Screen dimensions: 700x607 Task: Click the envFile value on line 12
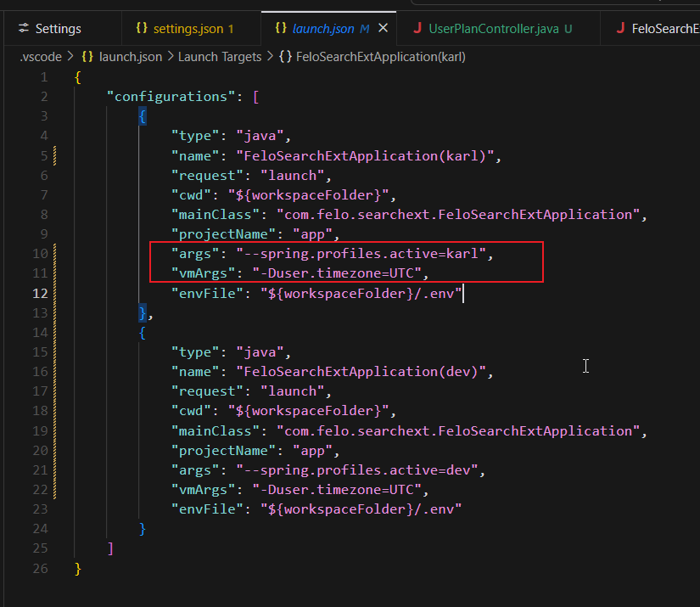pyautogui.click(x=361, y=294)
